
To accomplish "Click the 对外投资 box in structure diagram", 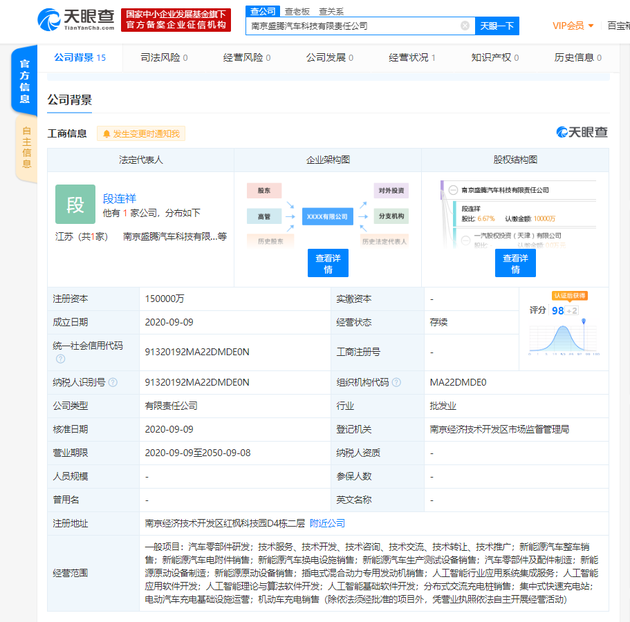I will click(x=391, y=191).
